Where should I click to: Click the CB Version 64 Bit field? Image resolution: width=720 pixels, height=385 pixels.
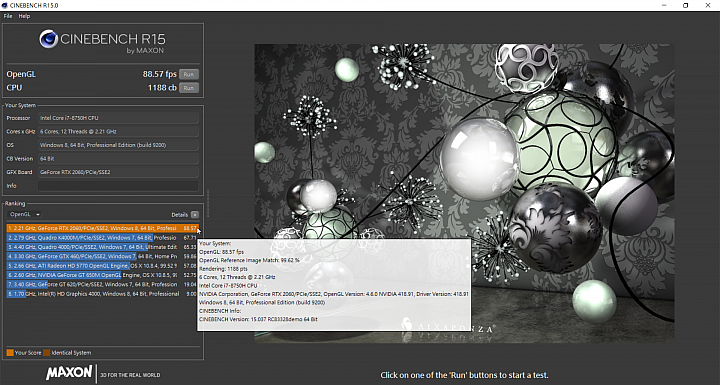click(x=118, y=159)
